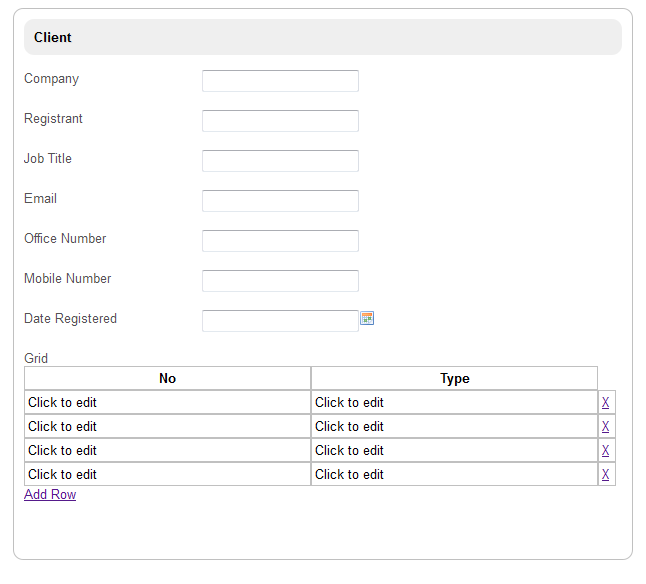Image resolution: width=646 pixels, height=584 pixels.
Task: Edit the fourth row's No cell
Action: click(167, 475)
